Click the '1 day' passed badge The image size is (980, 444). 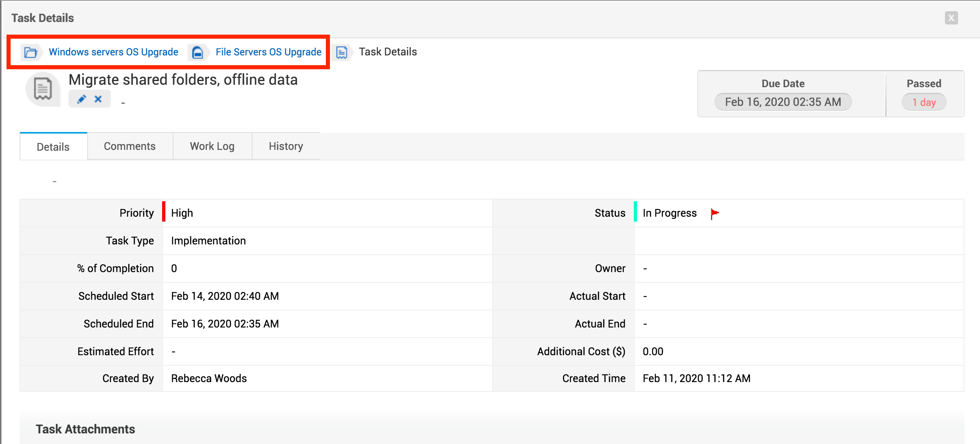pos(923,102)
